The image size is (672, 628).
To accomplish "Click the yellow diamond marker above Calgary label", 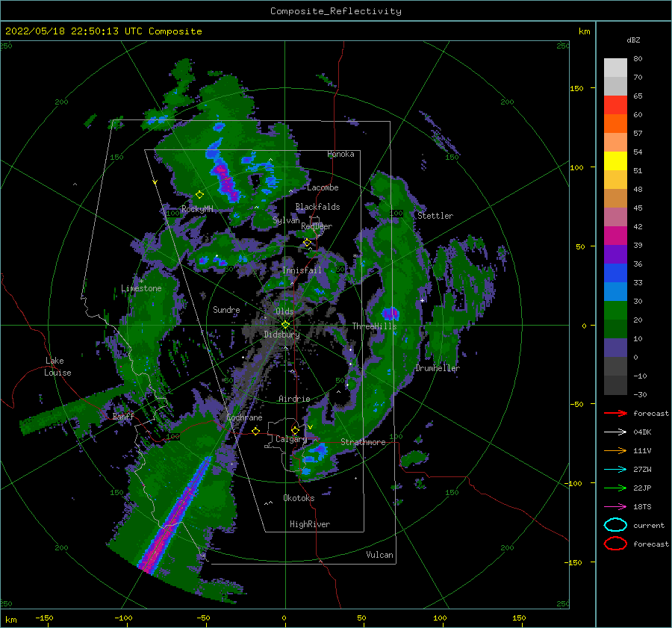I will [295, 430].
